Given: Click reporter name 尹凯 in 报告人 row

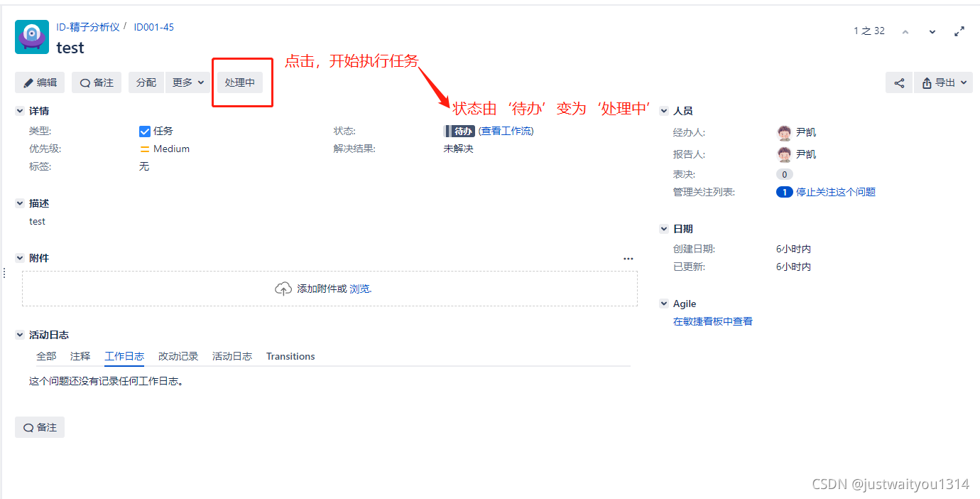Looking at the screenshot, I should (806, 154).
